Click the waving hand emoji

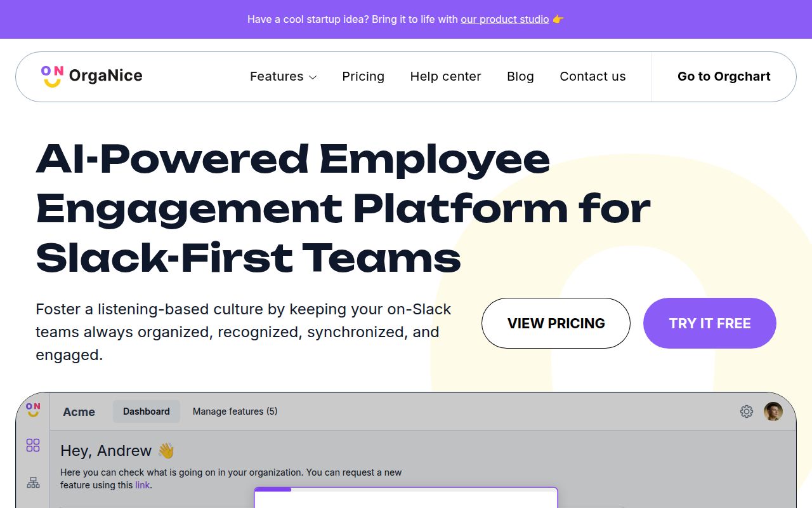(x=166, y=451)
